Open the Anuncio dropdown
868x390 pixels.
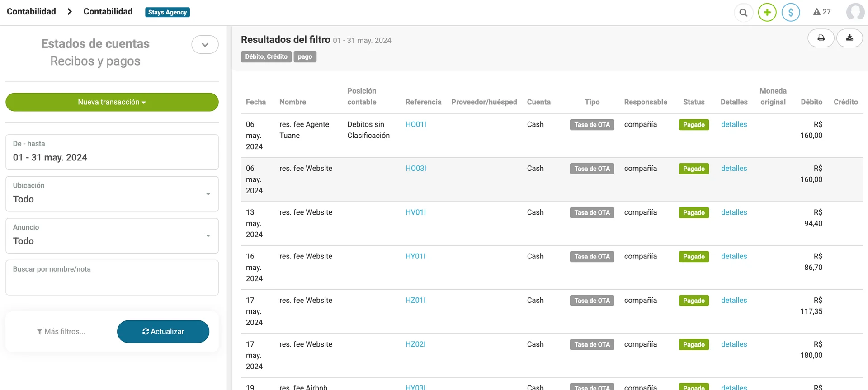tap(112, 236)
